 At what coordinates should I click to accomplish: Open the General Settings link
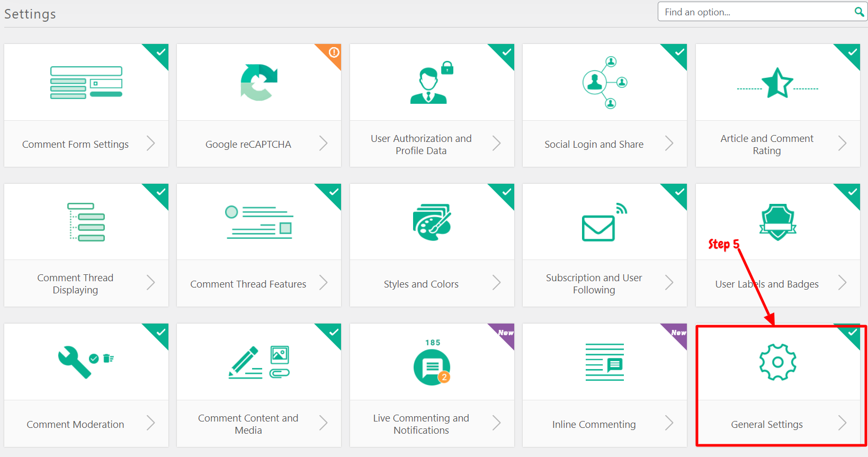coord(767,424)
